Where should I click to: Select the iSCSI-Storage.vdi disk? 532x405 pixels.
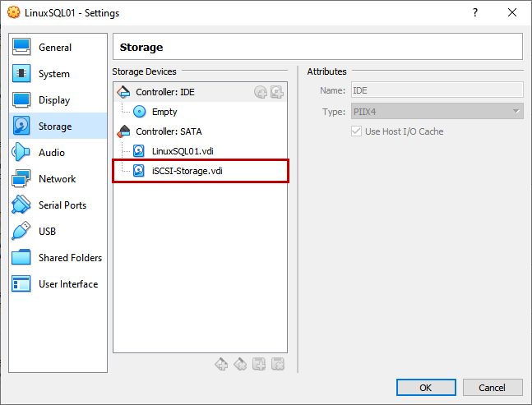[x=188, y=171]
